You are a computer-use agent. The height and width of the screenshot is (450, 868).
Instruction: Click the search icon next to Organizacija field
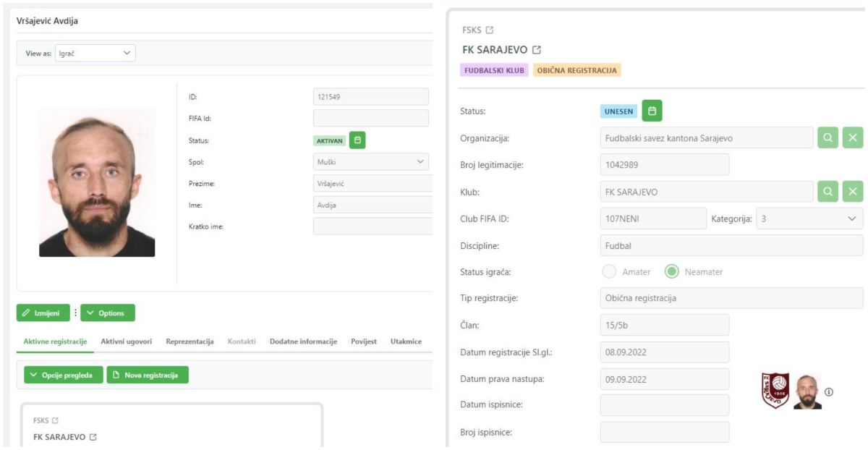point(828,137)
